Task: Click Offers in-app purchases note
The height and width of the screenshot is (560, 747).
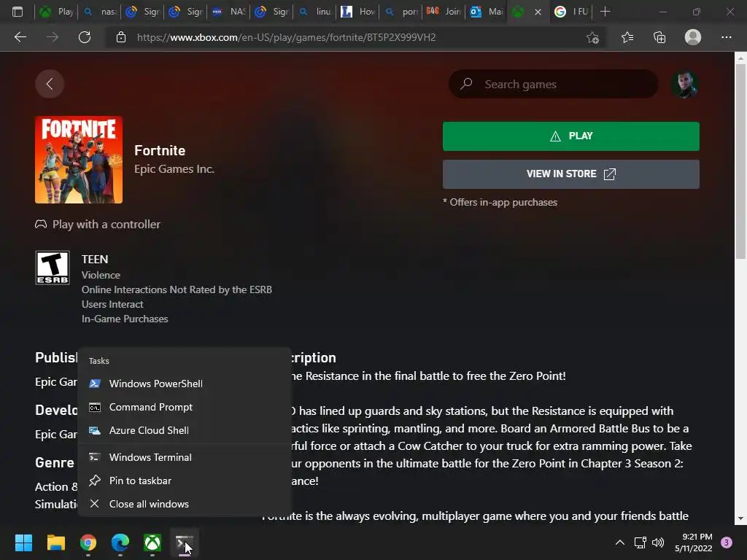Action: (500, 203)
